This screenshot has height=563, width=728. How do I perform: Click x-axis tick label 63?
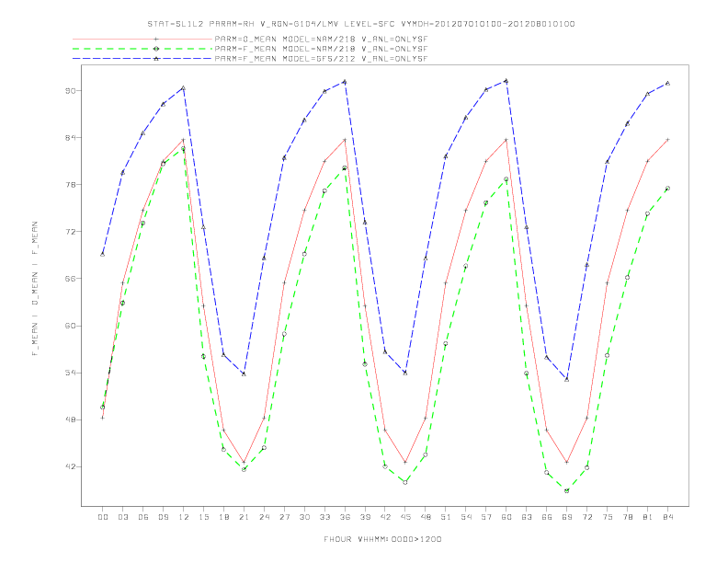[527, 517]
